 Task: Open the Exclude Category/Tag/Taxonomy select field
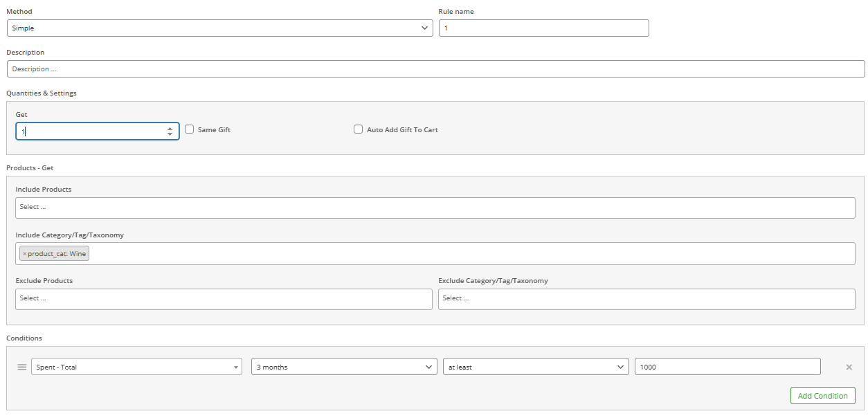[x=647, y=299]
